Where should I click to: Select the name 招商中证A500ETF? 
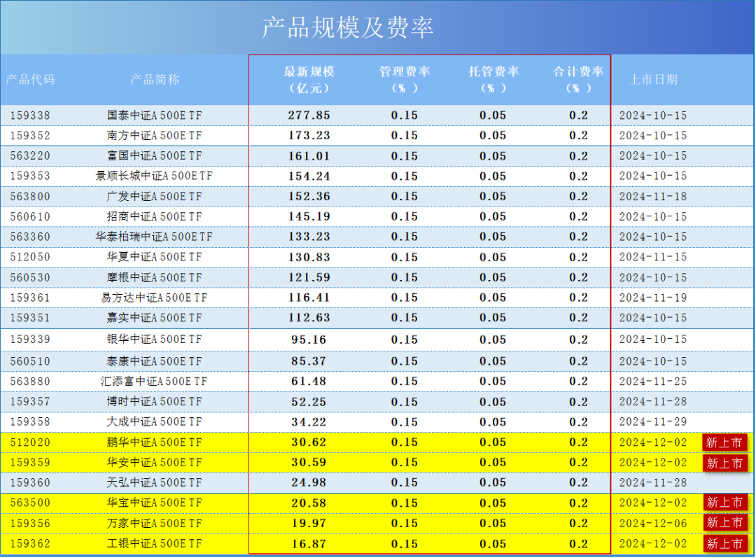[x=155, y=216]
